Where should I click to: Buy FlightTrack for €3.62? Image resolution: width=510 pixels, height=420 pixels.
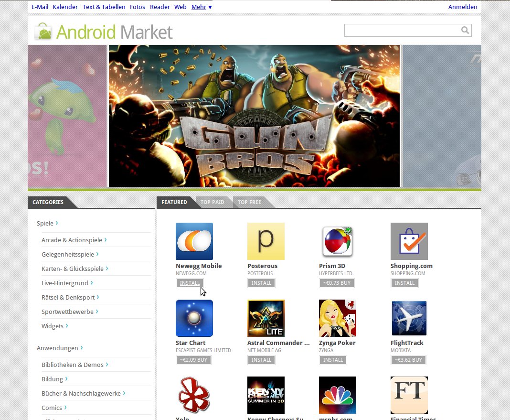point(408,360)
